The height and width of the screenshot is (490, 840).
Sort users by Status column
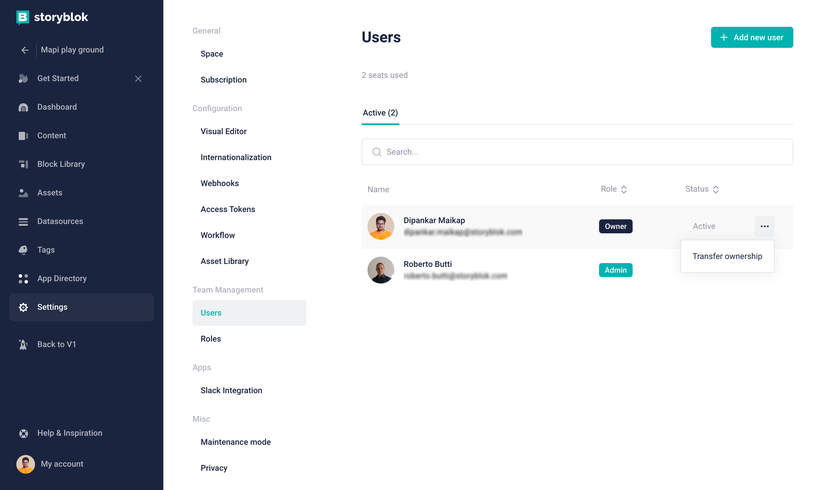(702, 189)
